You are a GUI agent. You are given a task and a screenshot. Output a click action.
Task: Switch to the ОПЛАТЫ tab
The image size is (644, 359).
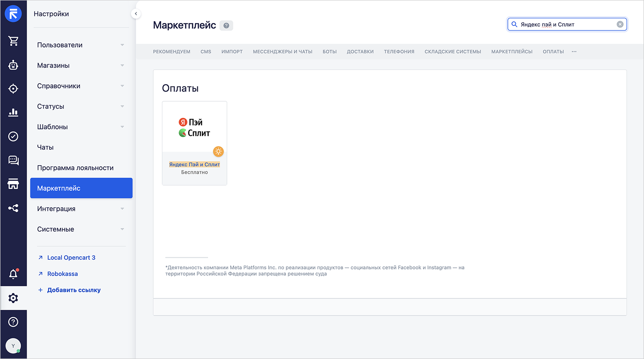pos(553,52)
